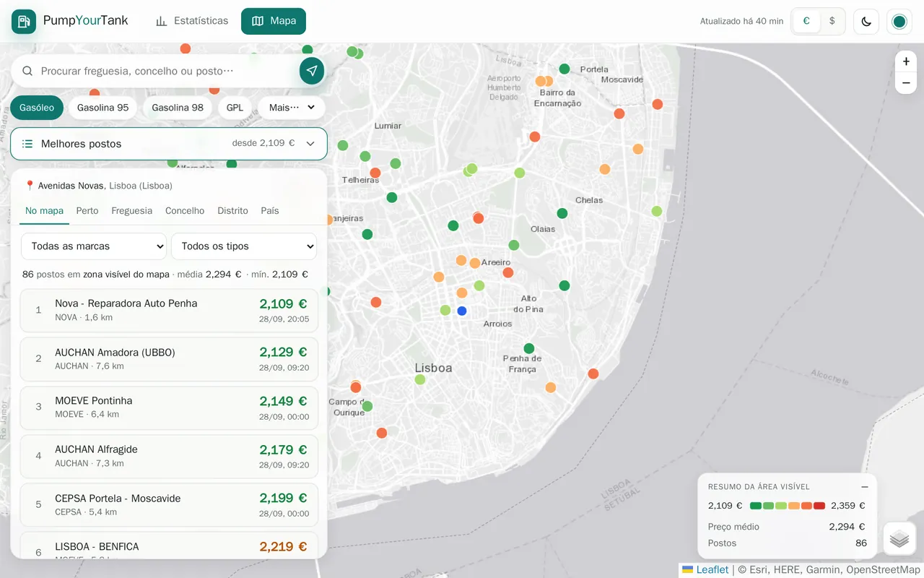Open the Mais fuel types dropdown

(x=292, y=108)
